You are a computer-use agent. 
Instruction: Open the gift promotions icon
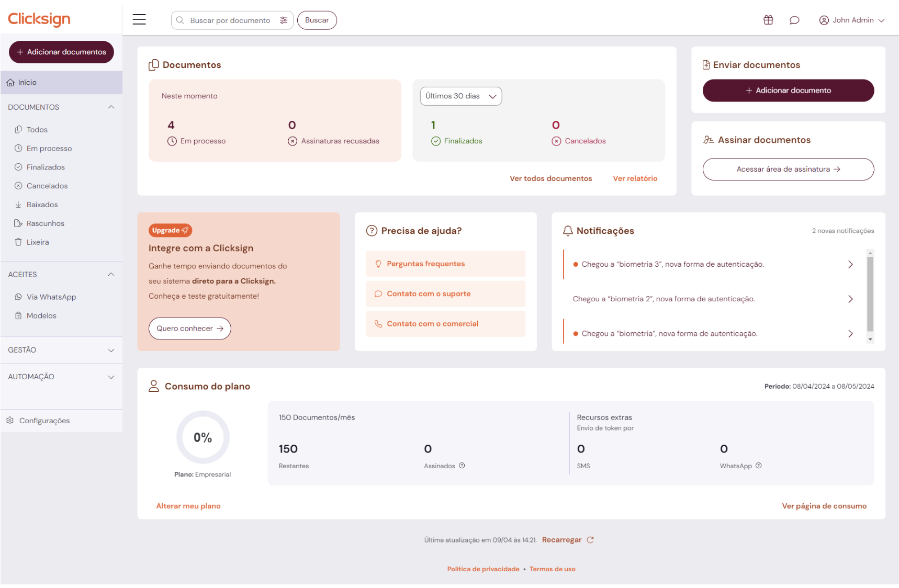[x=768, y=19]
